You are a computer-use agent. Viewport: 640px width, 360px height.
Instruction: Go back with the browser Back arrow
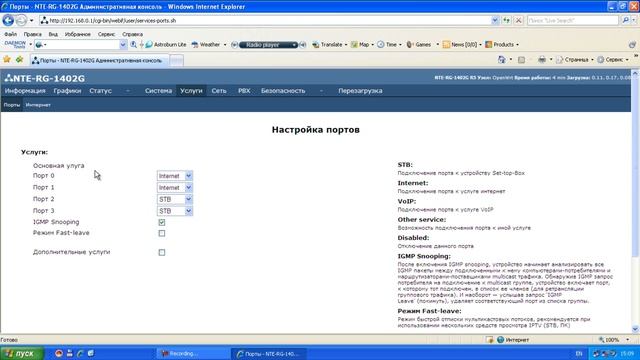pos(8,20)
